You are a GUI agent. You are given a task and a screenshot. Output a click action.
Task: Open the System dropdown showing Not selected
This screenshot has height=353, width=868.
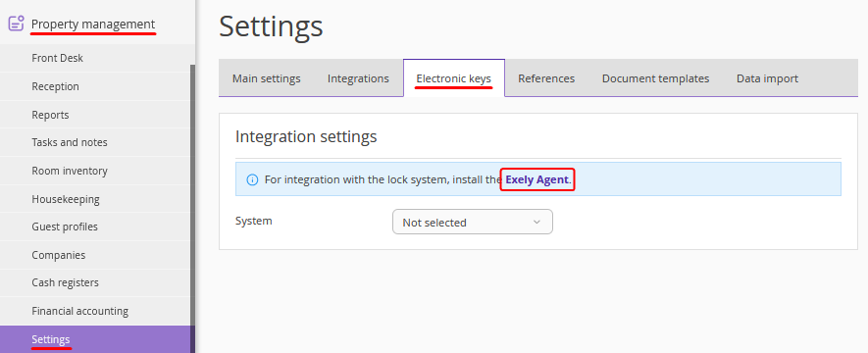click(472, 222)
